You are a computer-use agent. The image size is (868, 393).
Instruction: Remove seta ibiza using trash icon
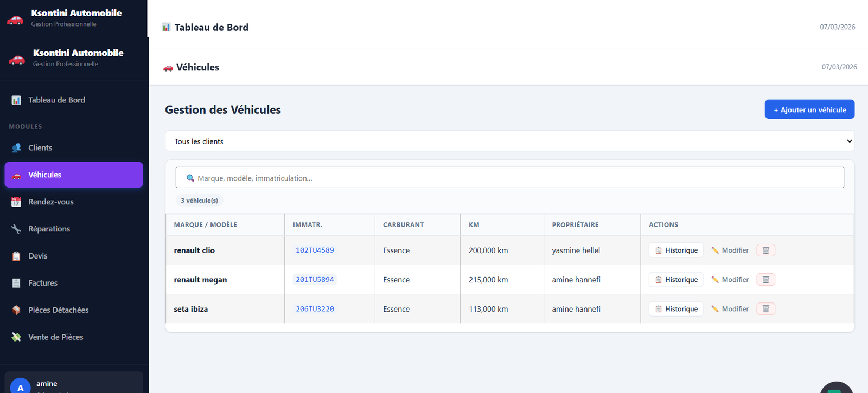[x=765, y=309]
